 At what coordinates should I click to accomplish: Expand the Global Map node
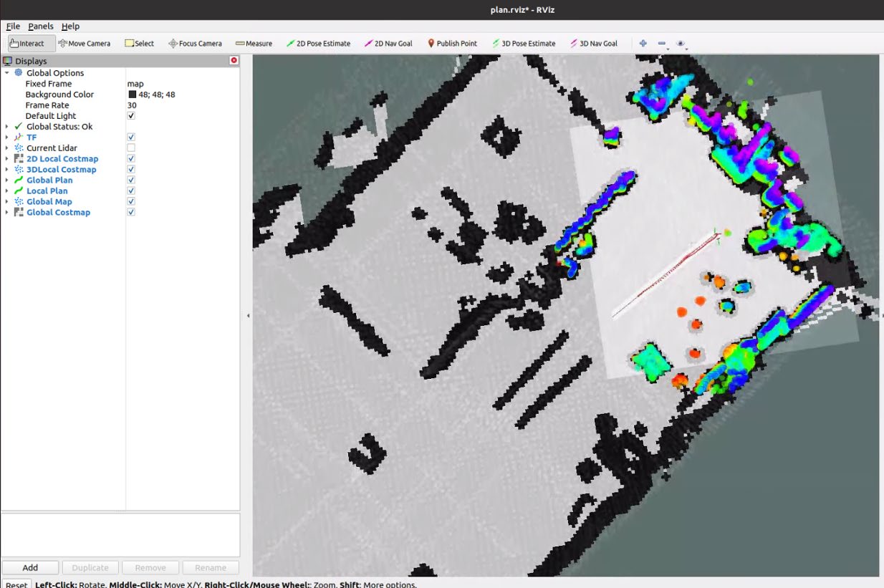tap(6, 202)
